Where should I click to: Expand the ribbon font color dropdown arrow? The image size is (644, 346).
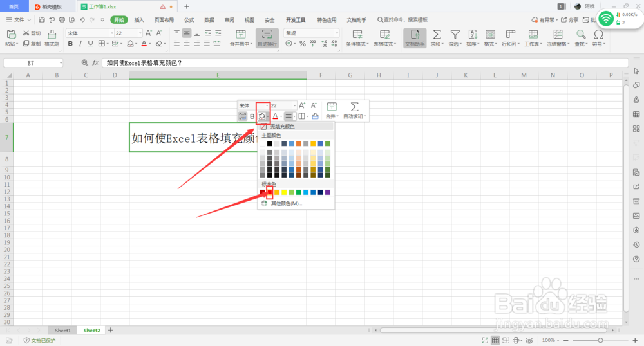150,44
